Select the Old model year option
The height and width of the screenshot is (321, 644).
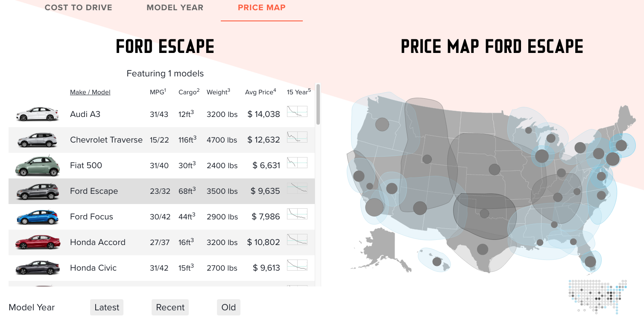pyautogui.click(x=228, y=307)
